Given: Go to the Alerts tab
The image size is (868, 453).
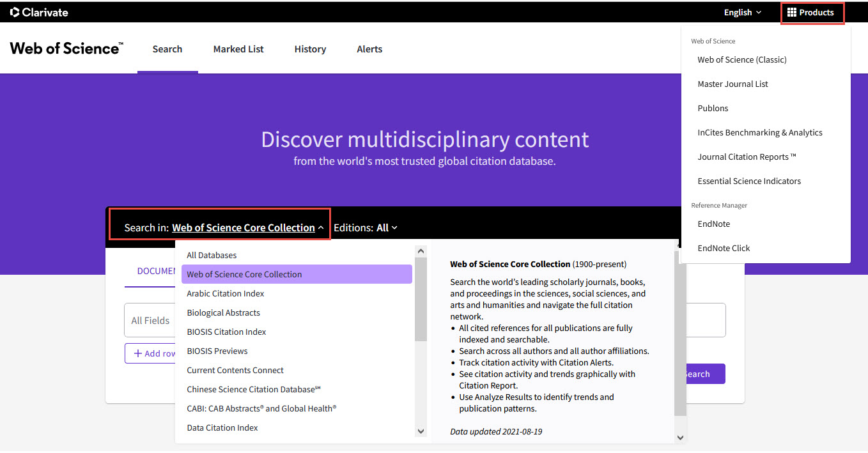Looking at the screenshot, I should (369, 49).
